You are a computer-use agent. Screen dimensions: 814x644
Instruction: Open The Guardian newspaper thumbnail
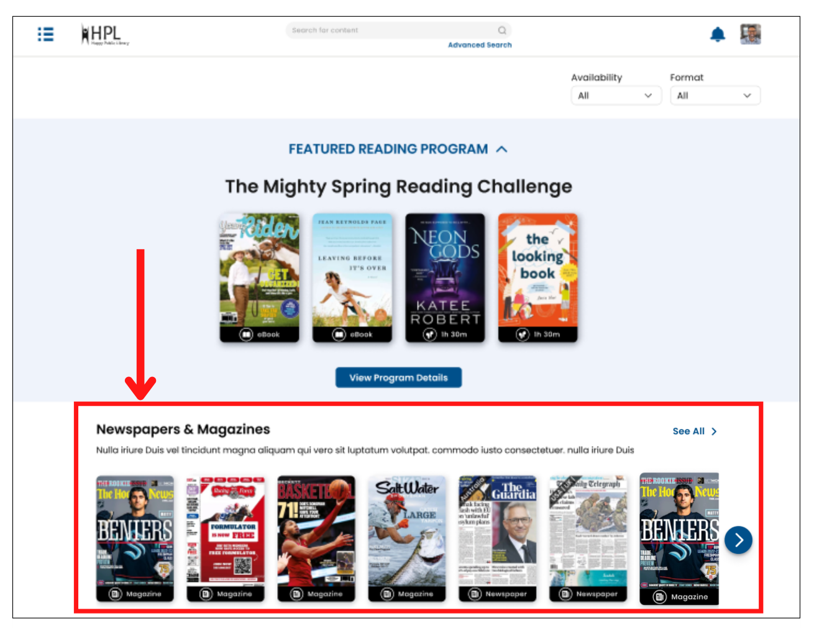tap(498, 538)
